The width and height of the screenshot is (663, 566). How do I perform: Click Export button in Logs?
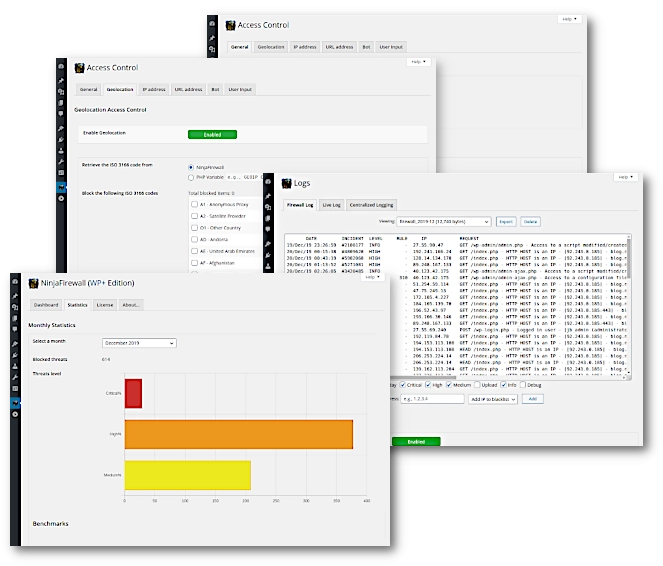(x=506, y=221)
